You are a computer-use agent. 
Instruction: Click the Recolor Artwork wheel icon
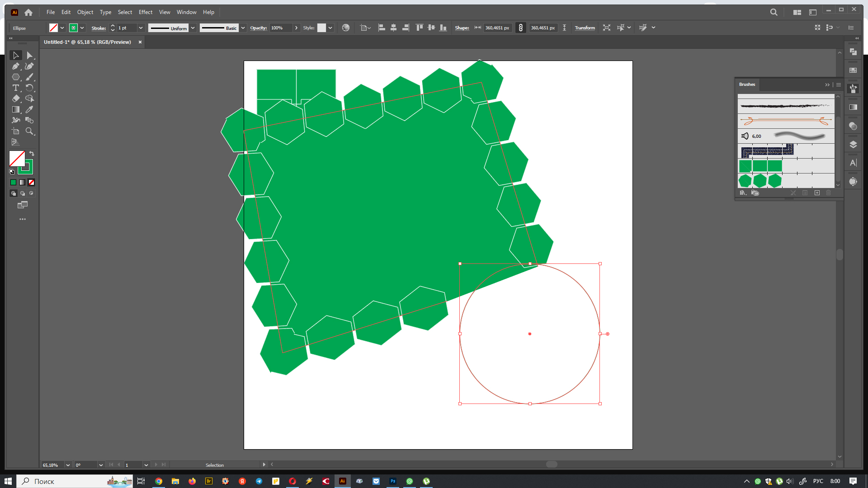tap(346, 28)
